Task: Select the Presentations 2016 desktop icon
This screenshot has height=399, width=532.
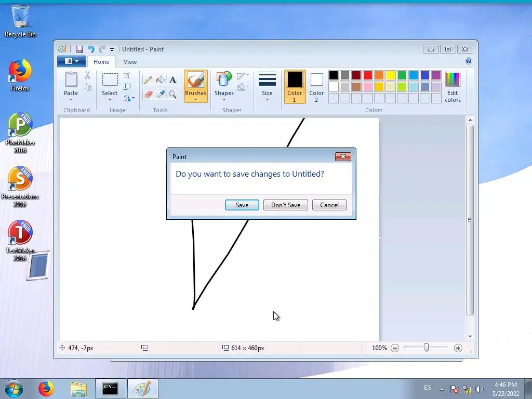Action: tap(20, 187)
